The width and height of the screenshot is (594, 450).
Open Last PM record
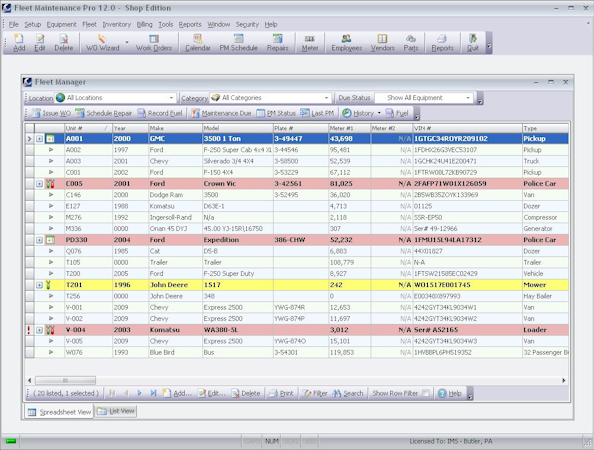pyautogui.click(x=317, y=113)
